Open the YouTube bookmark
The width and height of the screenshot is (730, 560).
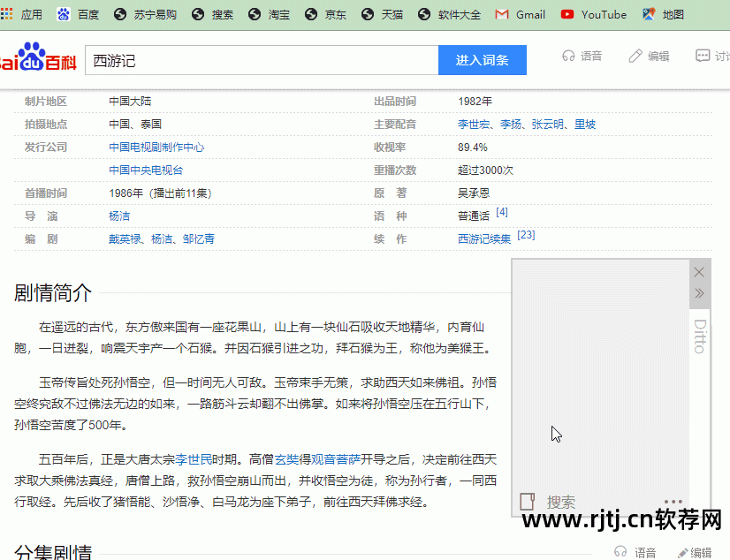(x=594, y=14)
